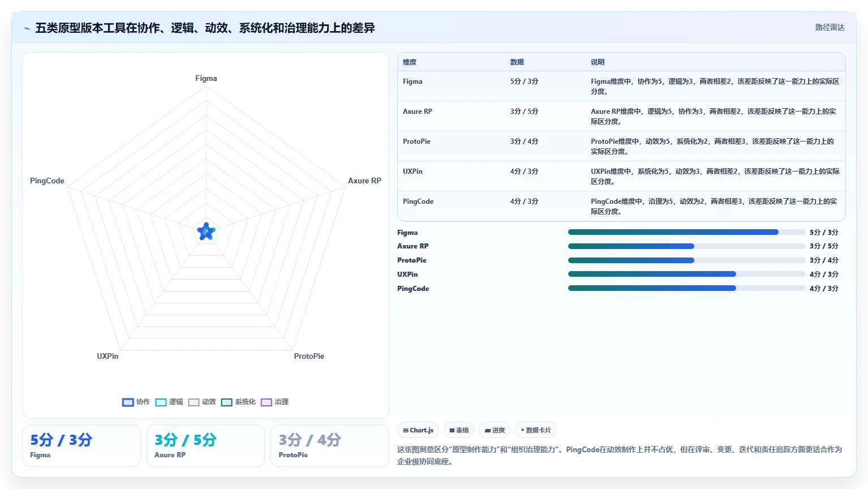Click the ProtoPie label in progress list
This screenshot has width=868, height=489.
(412, 260)
